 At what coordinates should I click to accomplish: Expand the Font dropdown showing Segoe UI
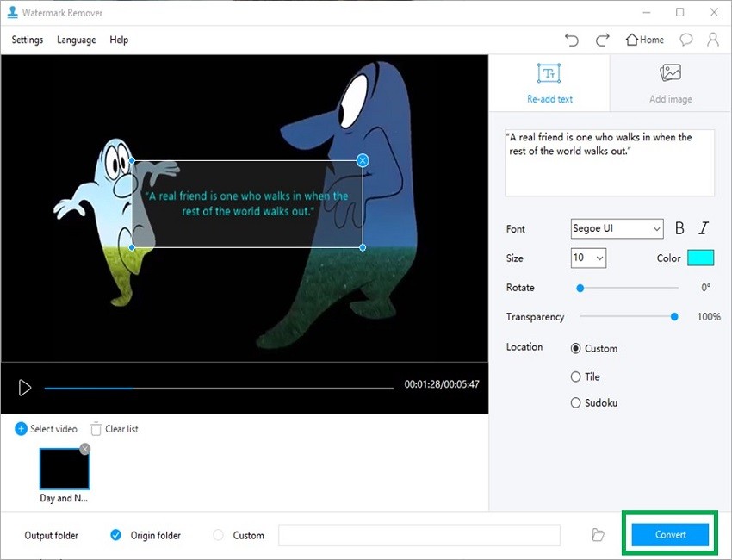click(x=617, y=229)
